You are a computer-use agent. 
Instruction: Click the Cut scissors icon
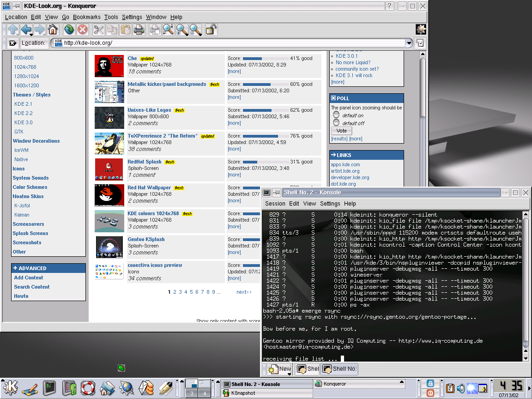[x=98, y=30]
